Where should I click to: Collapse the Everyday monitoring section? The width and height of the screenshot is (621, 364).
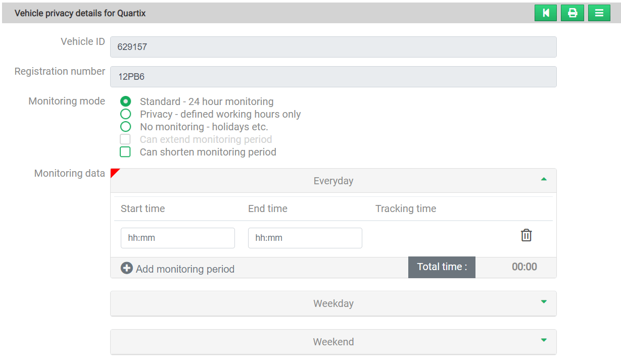pyautogui.click(x=544, y=180)
